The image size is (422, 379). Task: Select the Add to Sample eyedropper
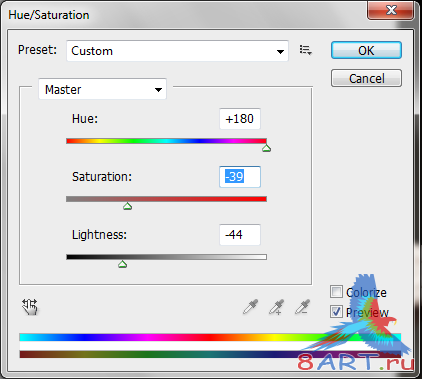pos(277,307)
